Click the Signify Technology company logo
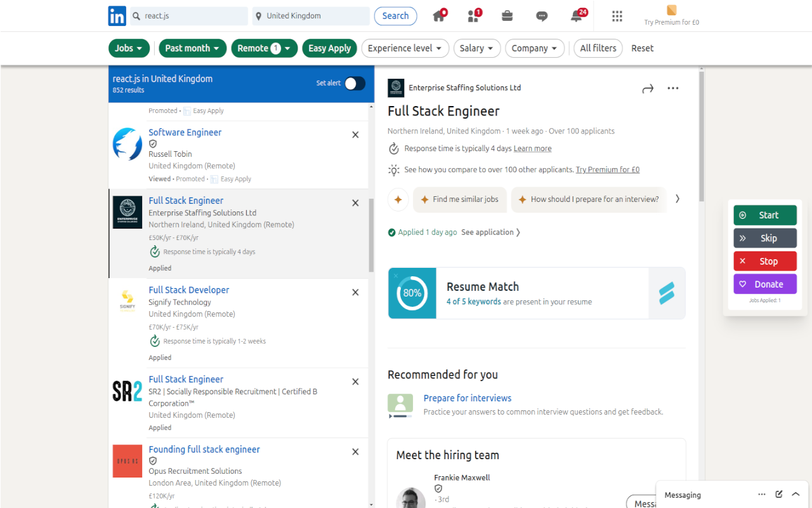 [x=128, y=301]
